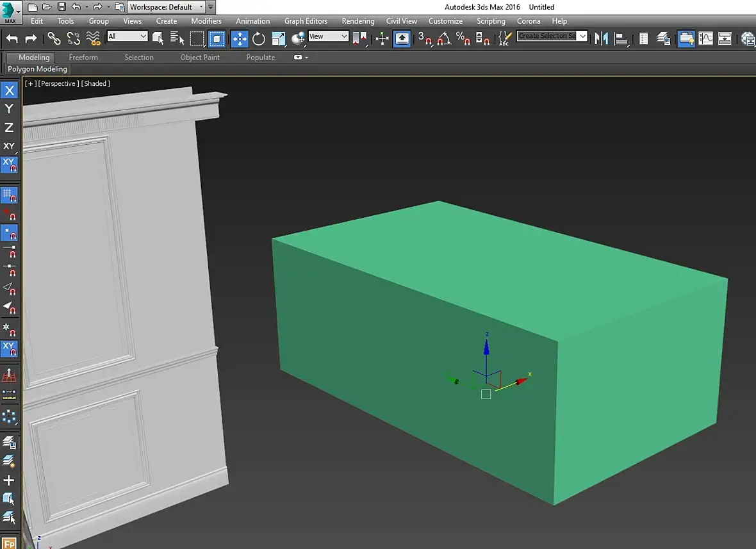This screenshot has height=549, width=756.
Task: Click the Select and Link icon
Action: (54, 38)
